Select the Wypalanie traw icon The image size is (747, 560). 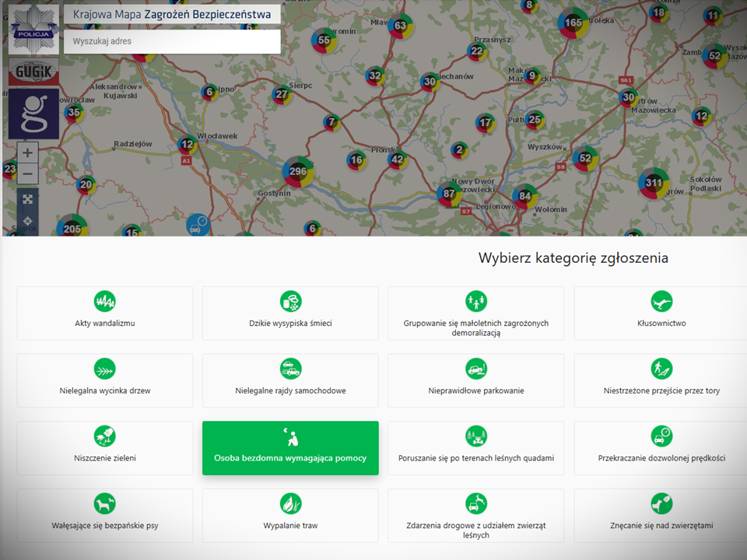[x=290, y=503]
